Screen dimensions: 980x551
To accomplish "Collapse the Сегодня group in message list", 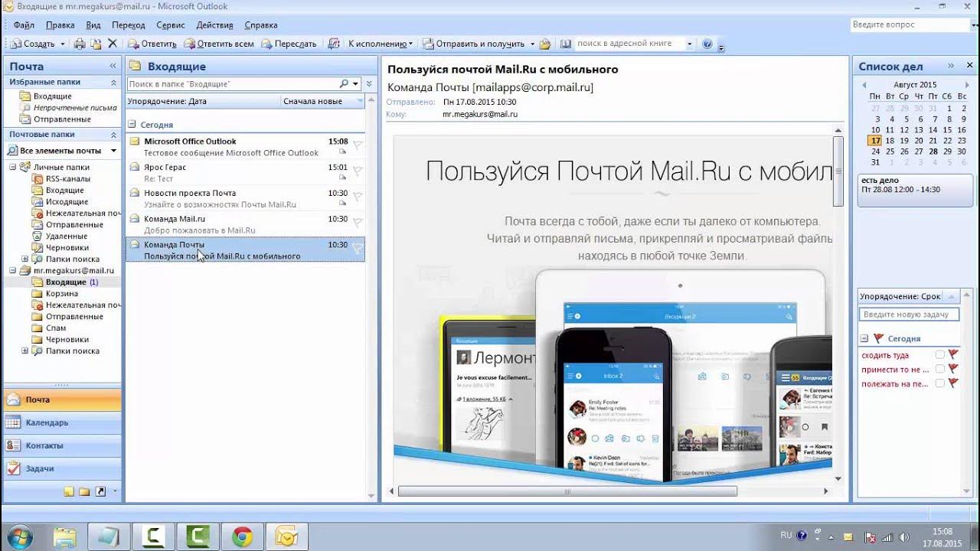I will tap(132, 124).
